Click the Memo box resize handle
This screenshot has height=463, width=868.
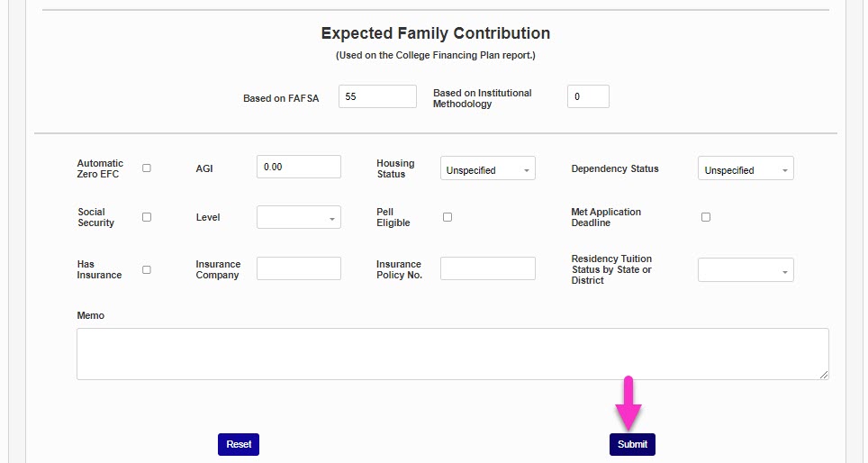point(824,375)
